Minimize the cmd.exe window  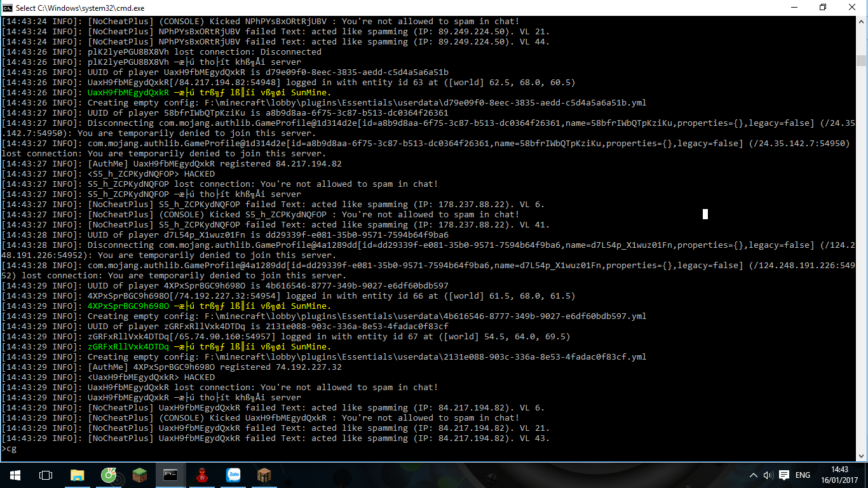[793, 8]
